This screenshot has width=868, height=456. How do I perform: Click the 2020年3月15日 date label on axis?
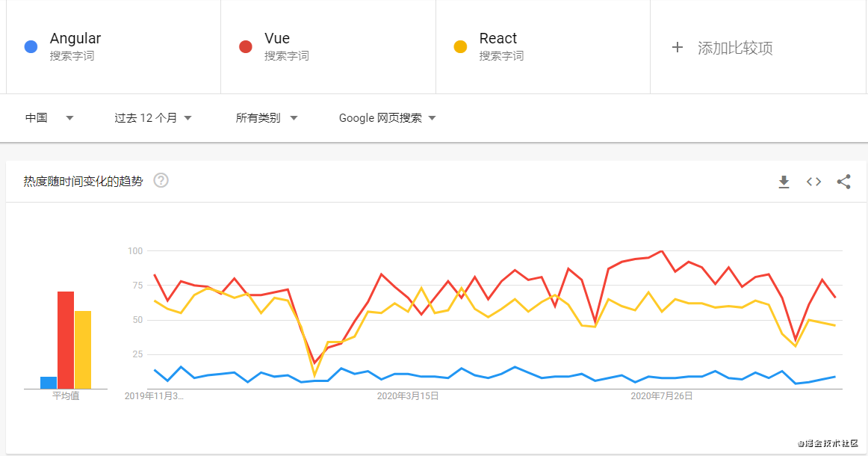(x=408, y=396)
